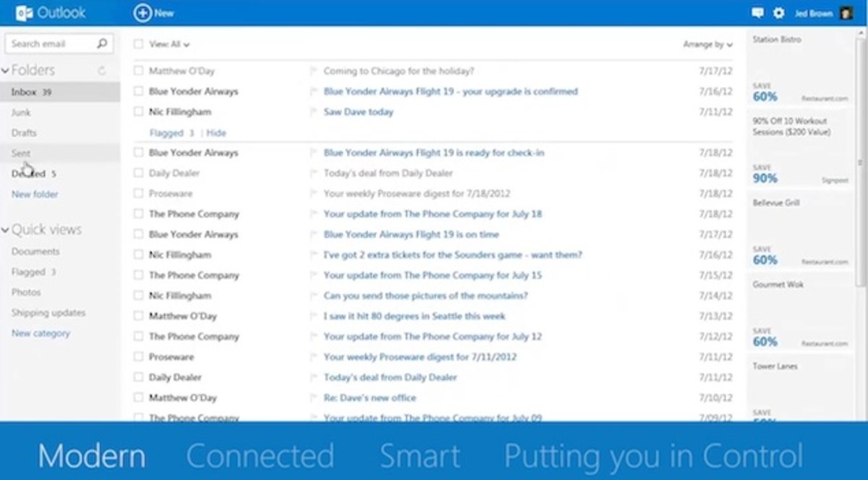
Task: Flag the pictures of the mountains message
Action: pos(314,295)
